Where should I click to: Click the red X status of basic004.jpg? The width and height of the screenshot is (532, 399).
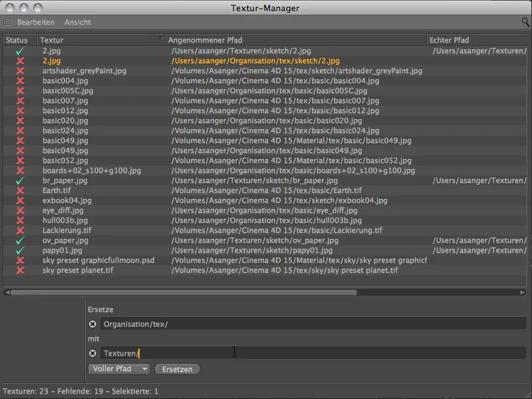(21, 80)
